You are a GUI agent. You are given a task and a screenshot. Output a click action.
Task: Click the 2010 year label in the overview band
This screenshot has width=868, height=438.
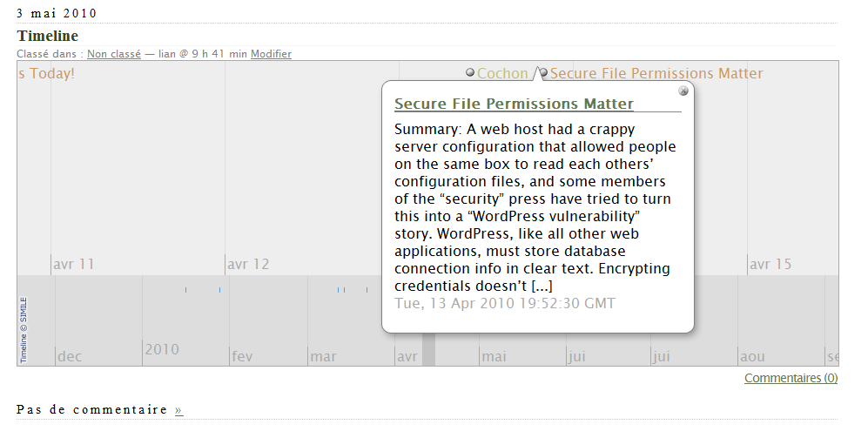(x=162, y=349)
